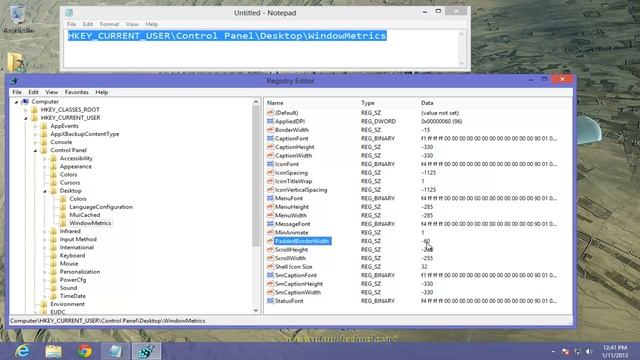Collapse the Desktop tree node
The height and width of the screenshot is (360, 640).
coord(44,191)
